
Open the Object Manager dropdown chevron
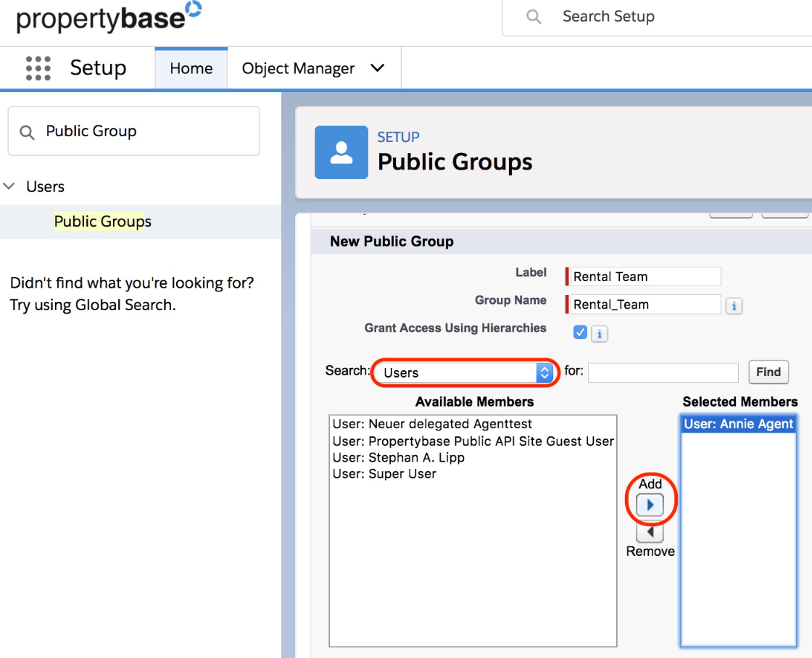pyautogui.click(x=378, y=67)
